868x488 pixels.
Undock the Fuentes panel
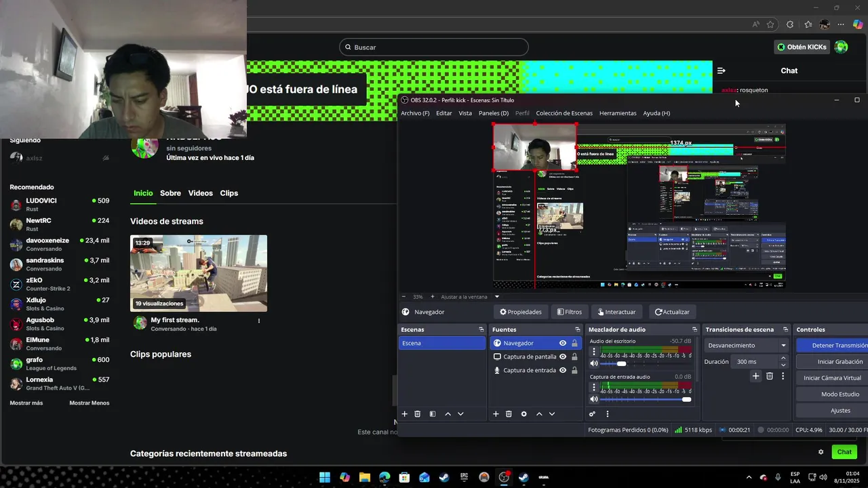(x=578, y=330)
